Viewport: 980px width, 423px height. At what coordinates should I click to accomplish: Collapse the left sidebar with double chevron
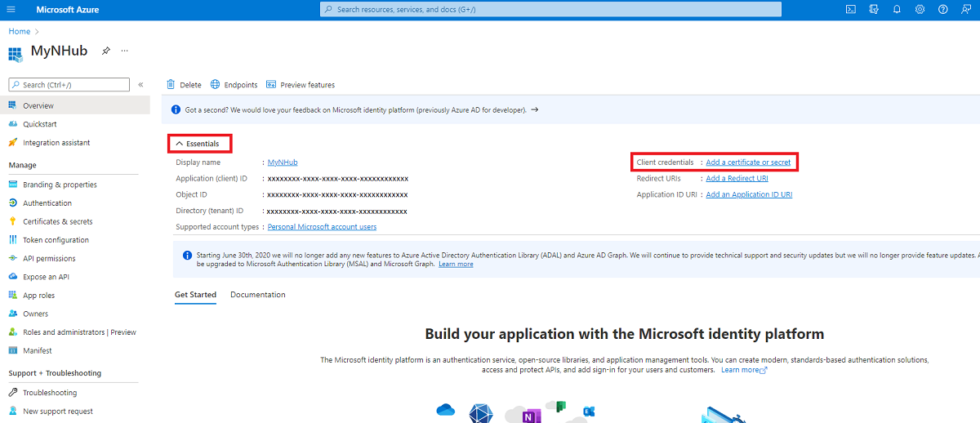click(x=140, y=84)
